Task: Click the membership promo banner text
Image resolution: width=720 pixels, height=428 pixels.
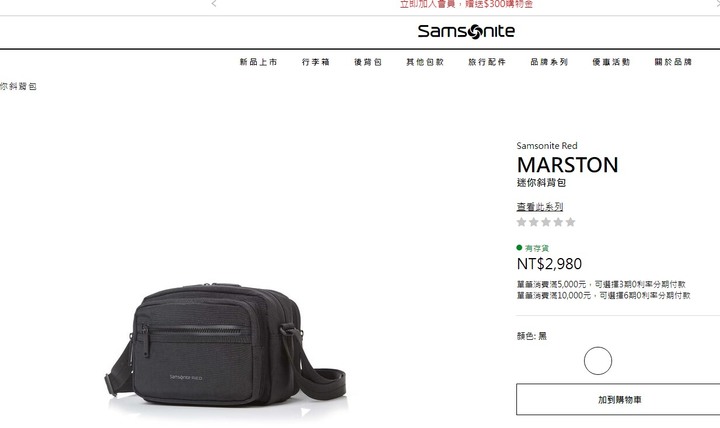Action: tap(466, 4)
